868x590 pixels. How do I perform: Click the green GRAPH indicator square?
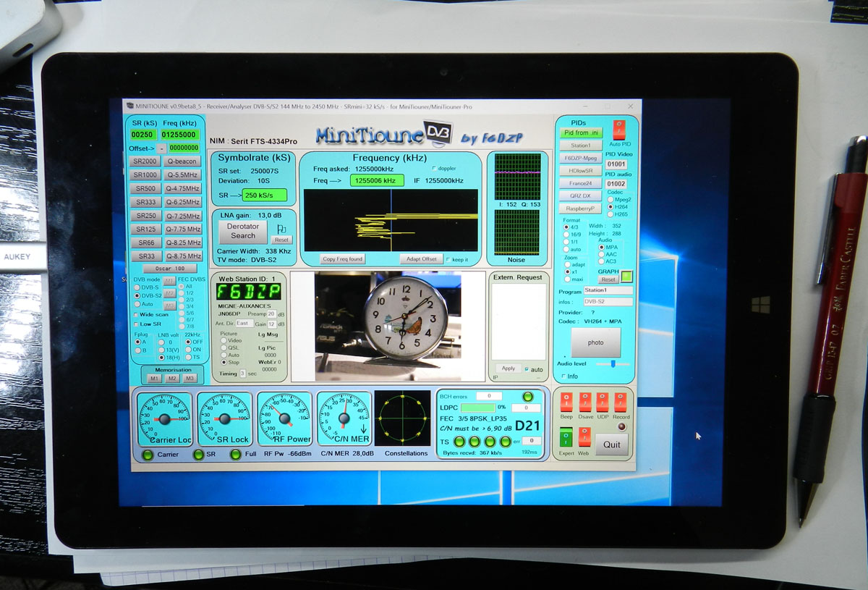pyautogui.click(x=627, y=276)
